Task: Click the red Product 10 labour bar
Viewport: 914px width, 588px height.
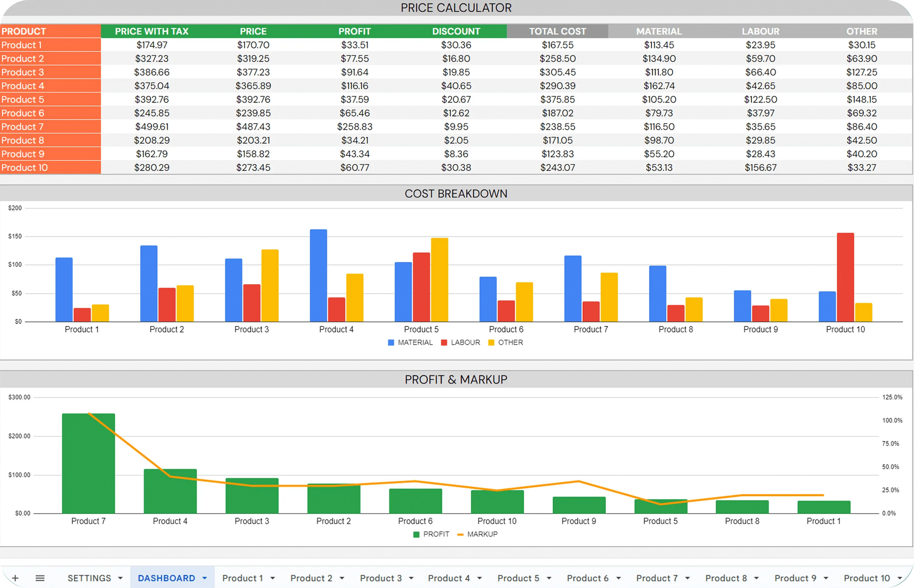Action: coord(845,277)
